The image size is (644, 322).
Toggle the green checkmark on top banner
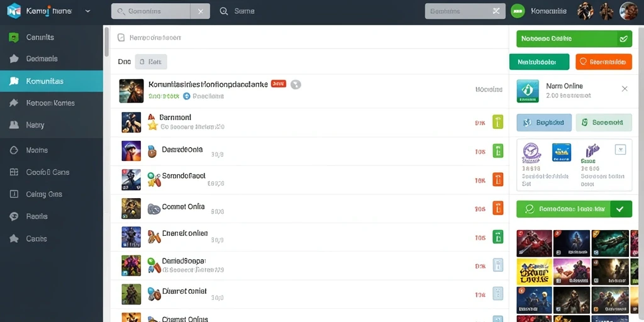click(623, 38)
